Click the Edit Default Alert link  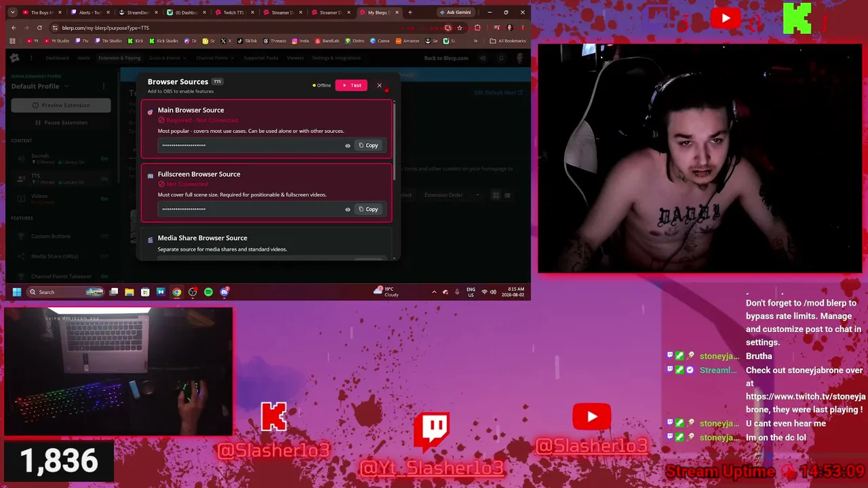coord(498,92)
